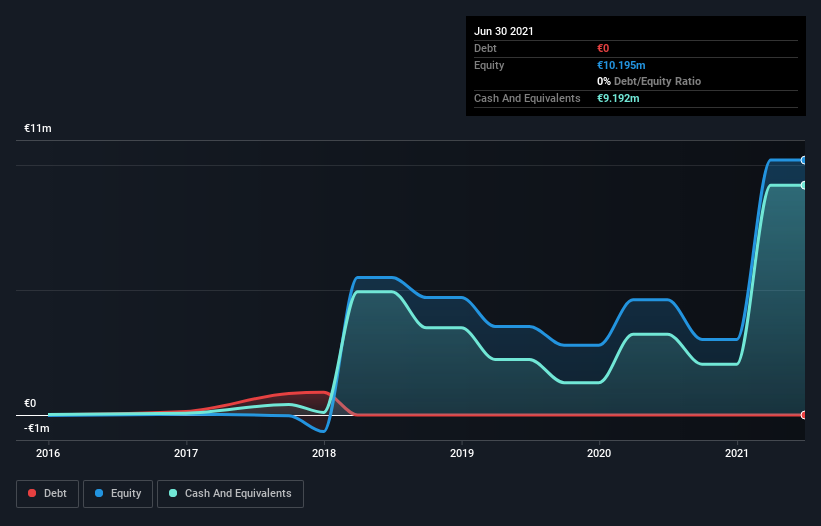The image size is (821, 526).
Task: Click the Equity label in tooltip
Action: pos(489,65)
